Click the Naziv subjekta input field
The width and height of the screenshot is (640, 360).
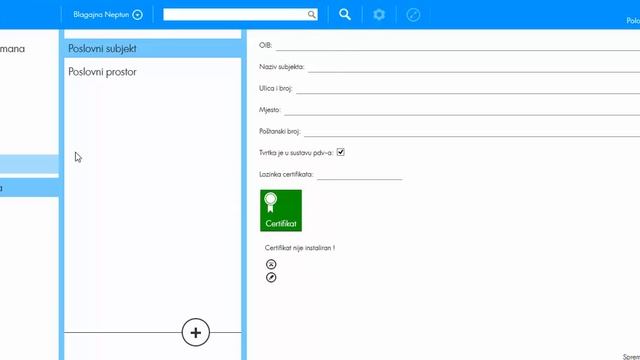tap(474, 67)
